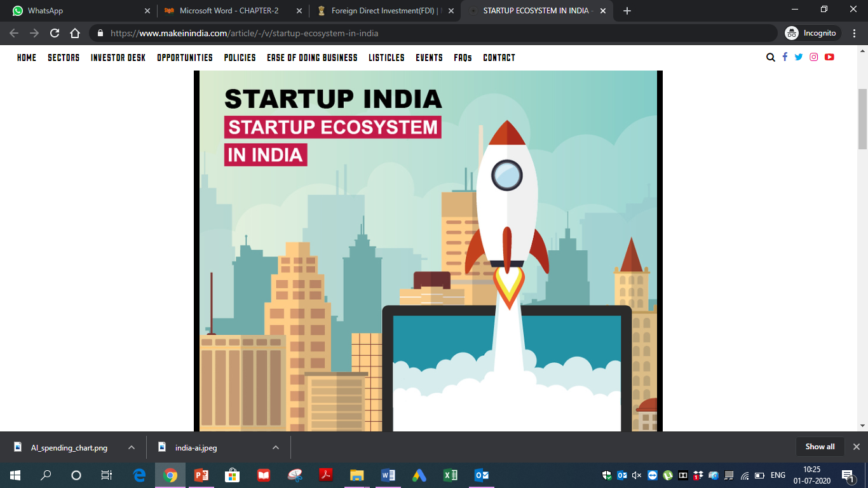
Task: Open the Windows Start menu
Action: pyautogui.click(x=15, y=475)
